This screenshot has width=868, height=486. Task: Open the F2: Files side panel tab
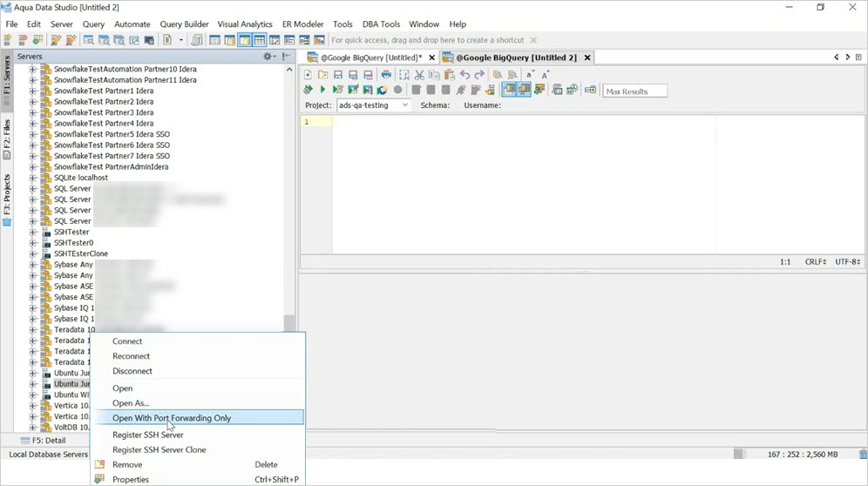(x=7, y=139)
